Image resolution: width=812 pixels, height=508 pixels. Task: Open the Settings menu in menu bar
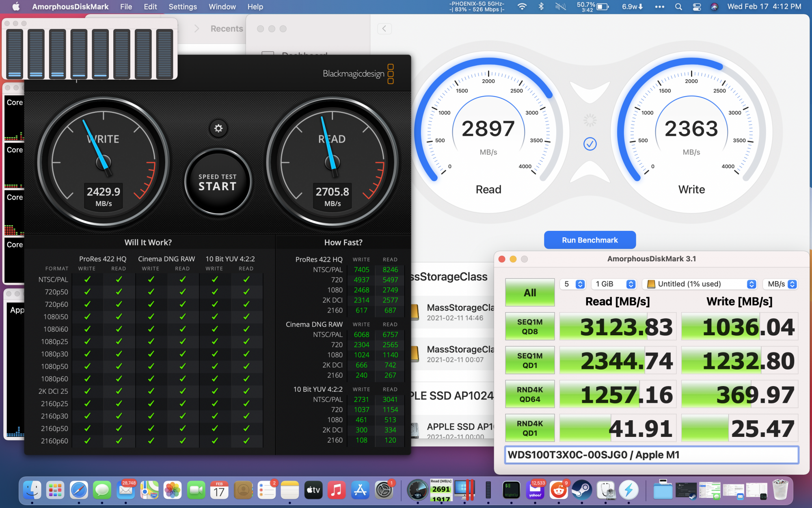click(183, 7)
